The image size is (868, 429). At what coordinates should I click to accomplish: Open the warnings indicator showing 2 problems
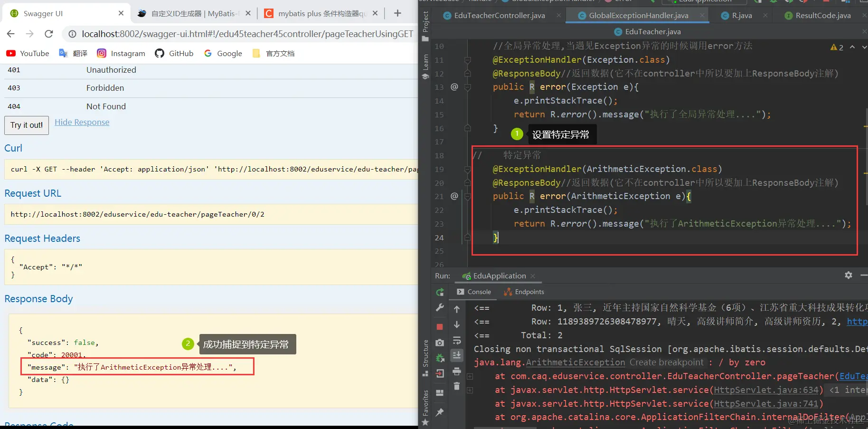837,47
